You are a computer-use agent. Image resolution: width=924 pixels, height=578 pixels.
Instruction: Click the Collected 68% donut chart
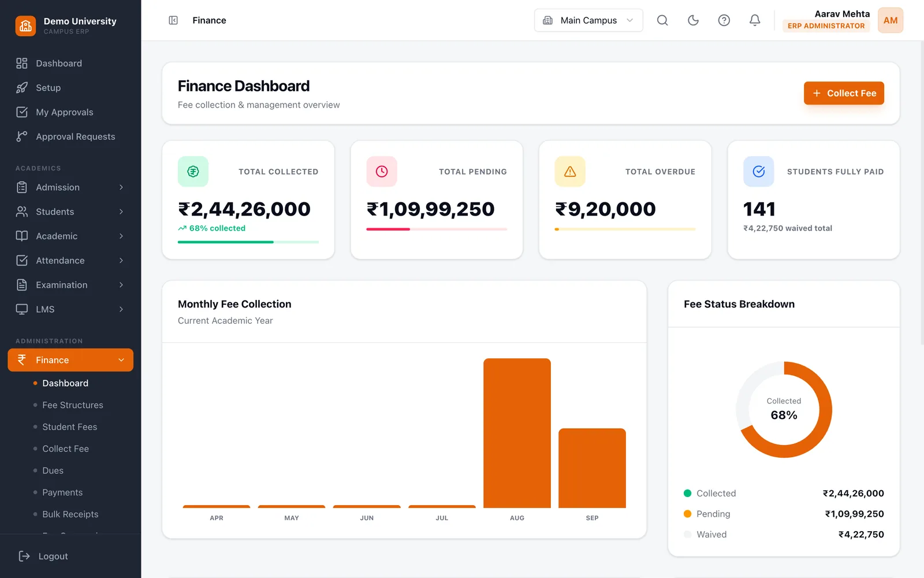click(x=784, y=410)
